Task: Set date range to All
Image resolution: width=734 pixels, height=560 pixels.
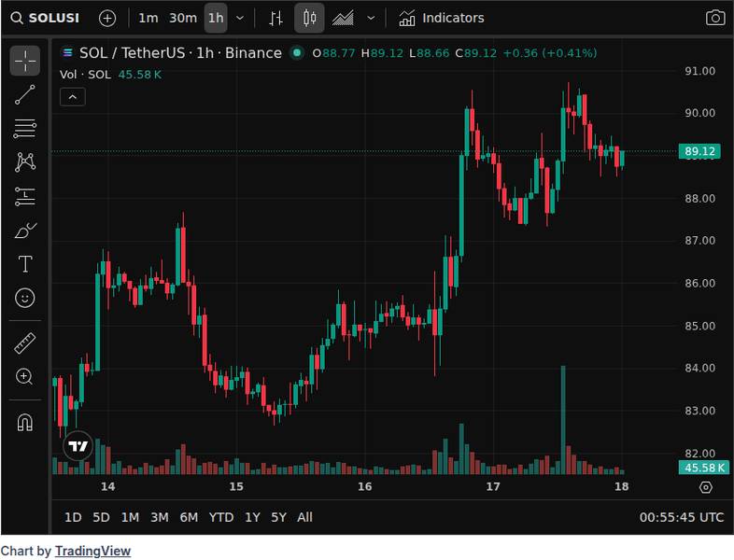Action: [304, 517]
